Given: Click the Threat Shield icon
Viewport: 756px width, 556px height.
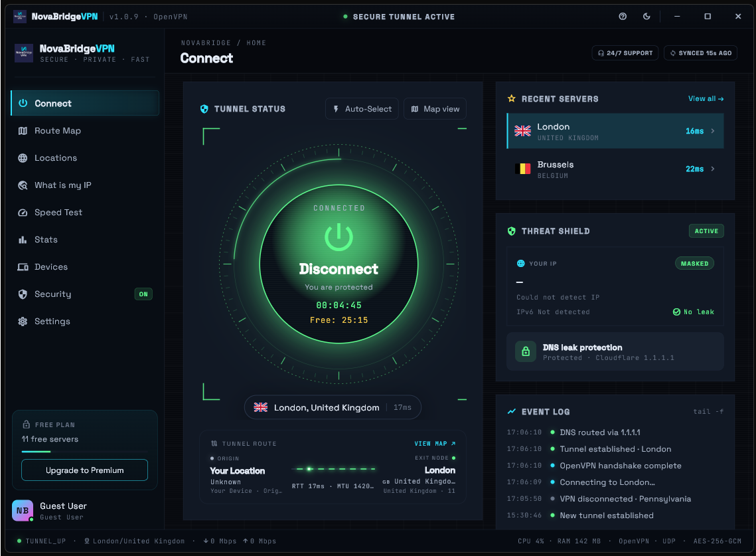Looking at the screenshot, I should [512, 231].
